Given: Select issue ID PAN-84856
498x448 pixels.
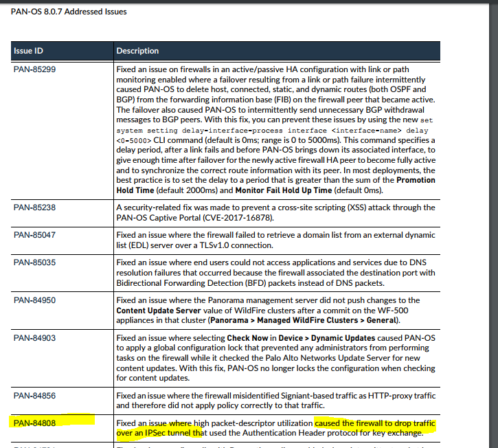Looking at the screenshot, I should tap(34, 396).
